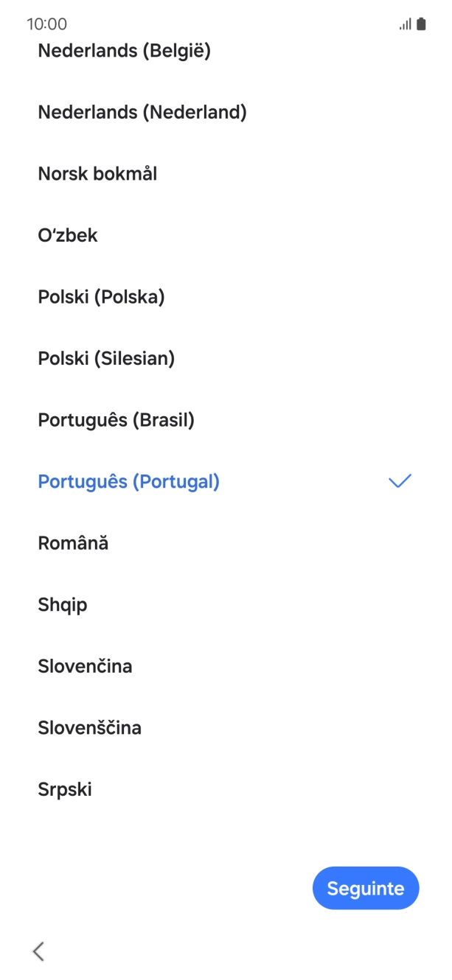The width and height of the screenshot is (452, 980).
Task: Choose Nederlands (Nederland) language
Action: point(142,112)
